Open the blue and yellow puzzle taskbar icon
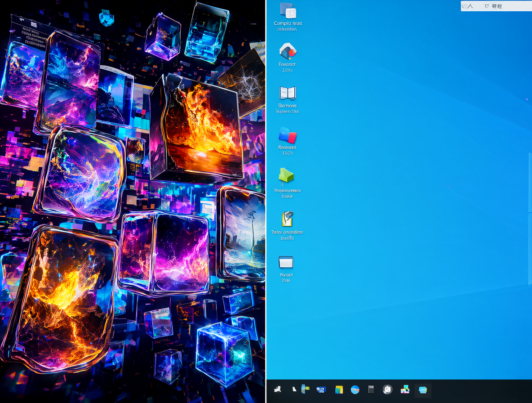Screen dimensions: 532x403 (305, 389)
